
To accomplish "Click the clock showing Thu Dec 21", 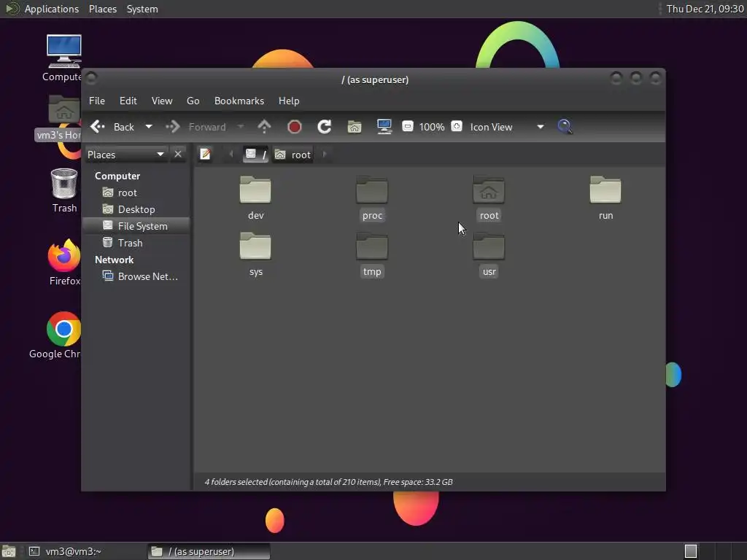I will click(705, 9).
